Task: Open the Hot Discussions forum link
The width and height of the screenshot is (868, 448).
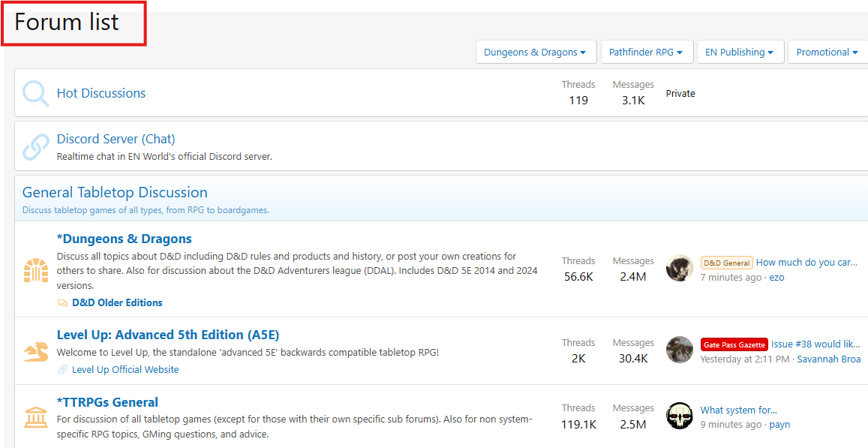Action: 101,93
